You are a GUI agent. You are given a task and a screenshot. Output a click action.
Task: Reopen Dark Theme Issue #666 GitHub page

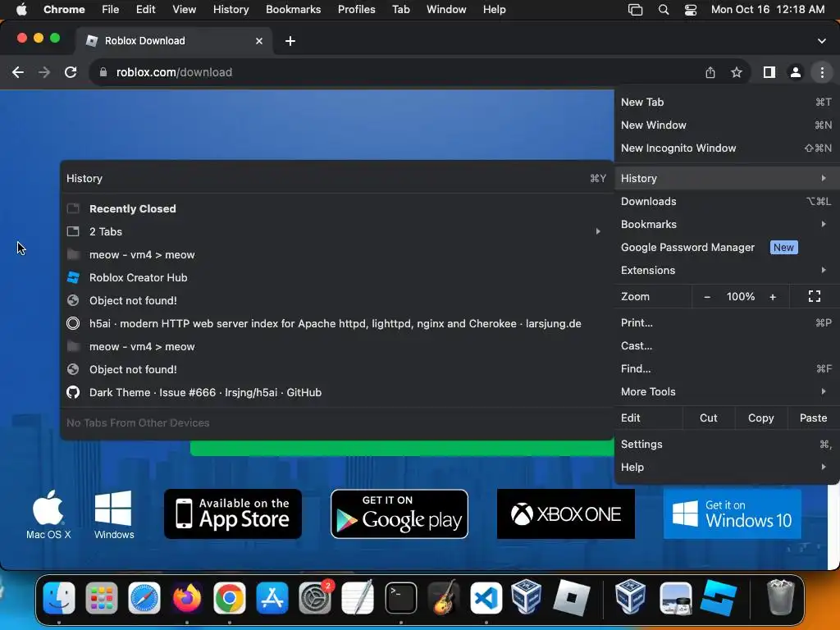336,393
